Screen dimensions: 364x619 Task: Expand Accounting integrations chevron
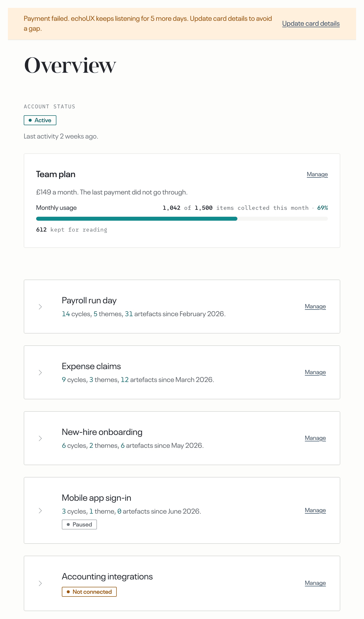click(x=40, y=583)
